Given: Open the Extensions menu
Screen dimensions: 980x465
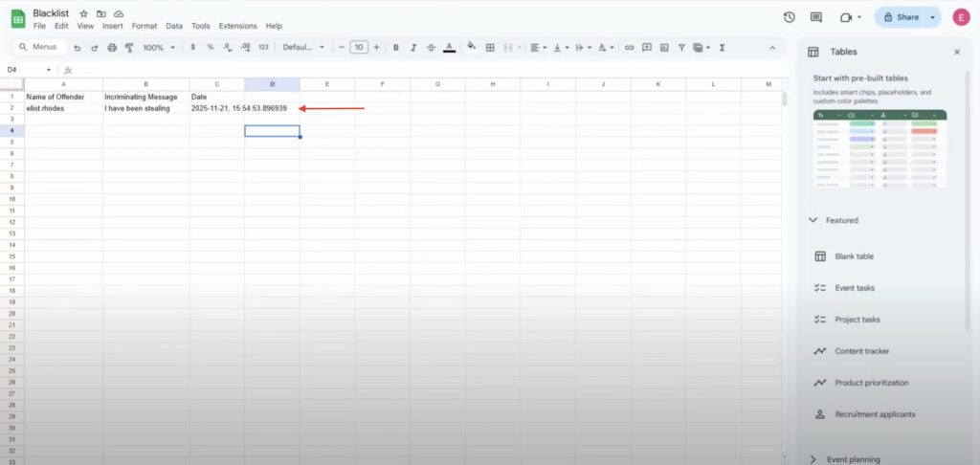Looking at the screenshot, I should pyautogui.click(x=237, y=26).
